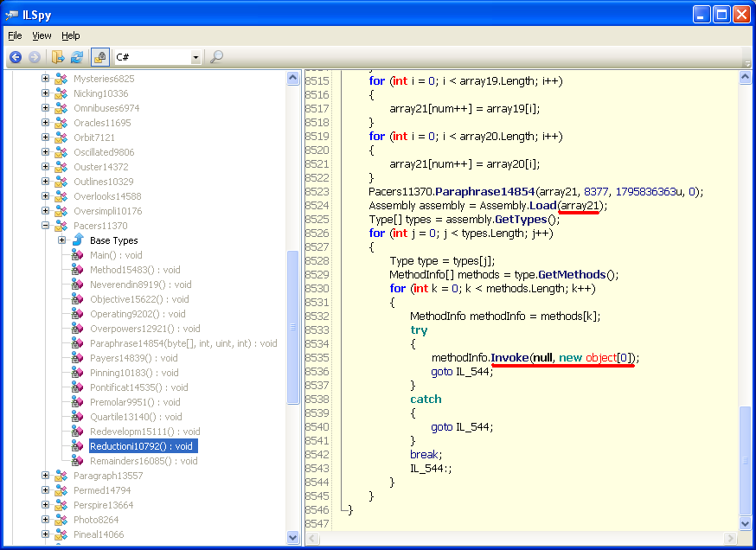
Task: Open the C# language dropdown
Action: 195,57
